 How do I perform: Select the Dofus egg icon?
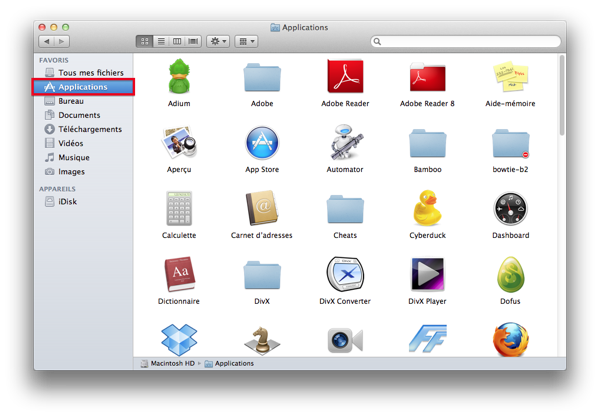coord(510,274)
